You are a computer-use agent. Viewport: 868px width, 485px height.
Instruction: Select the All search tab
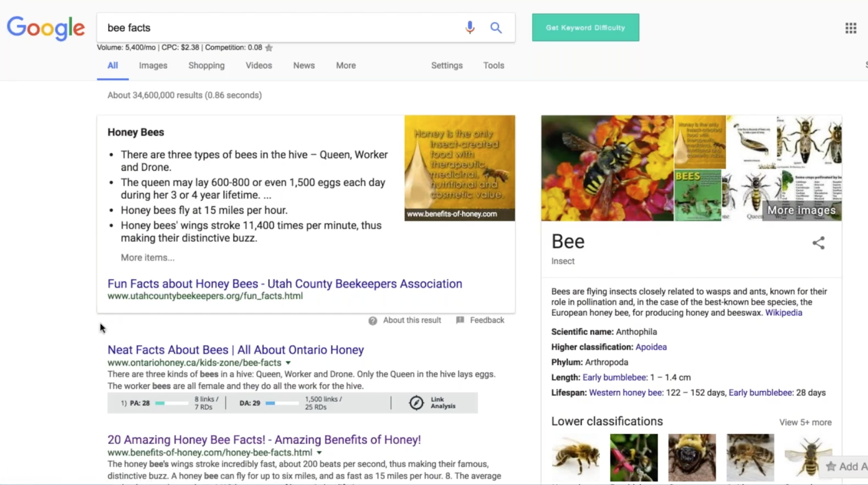point(113,65)
